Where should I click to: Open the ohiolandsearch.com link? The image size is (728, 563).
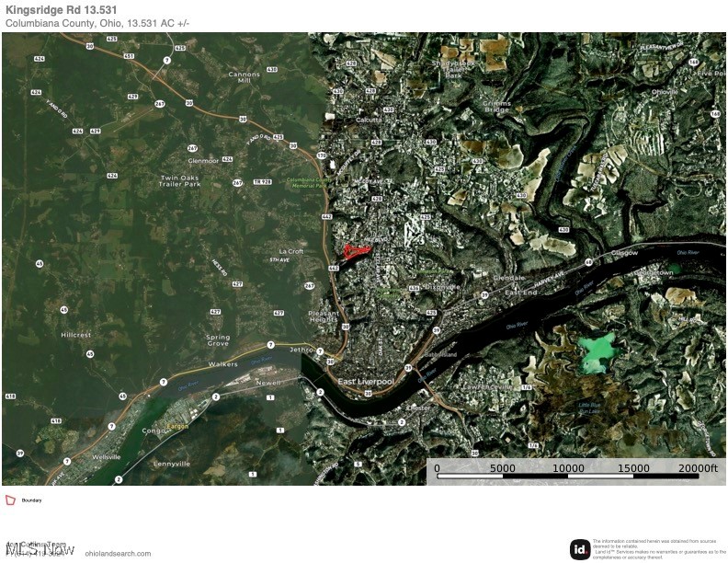(x=118, y=553)
